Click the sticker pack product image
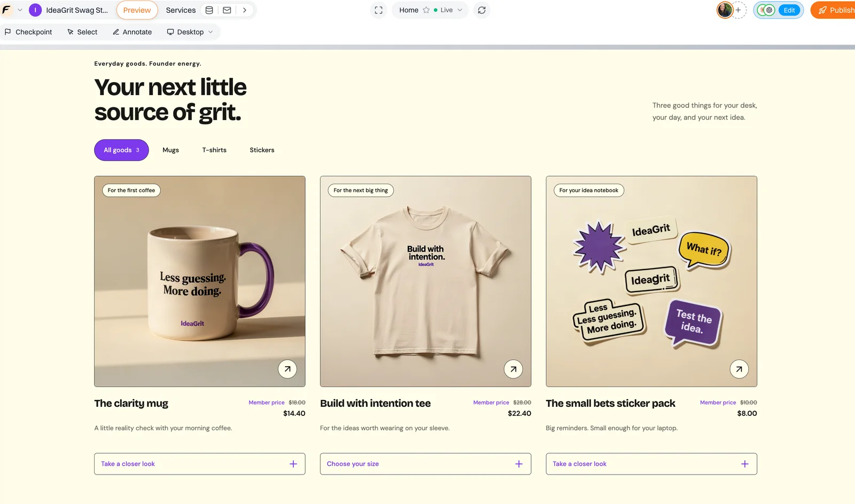 tap(651, 281)
